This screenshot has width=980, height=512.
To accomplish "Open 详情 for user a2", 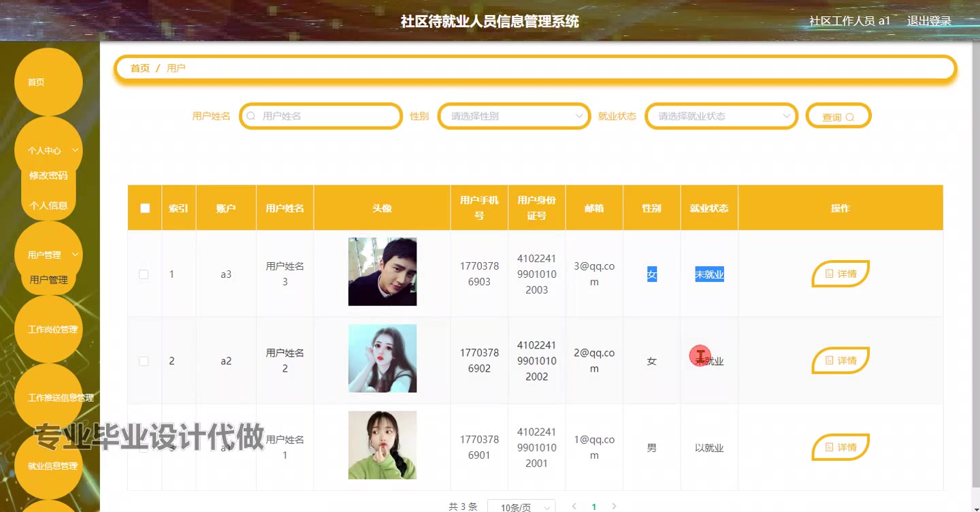I will [840, 360].
